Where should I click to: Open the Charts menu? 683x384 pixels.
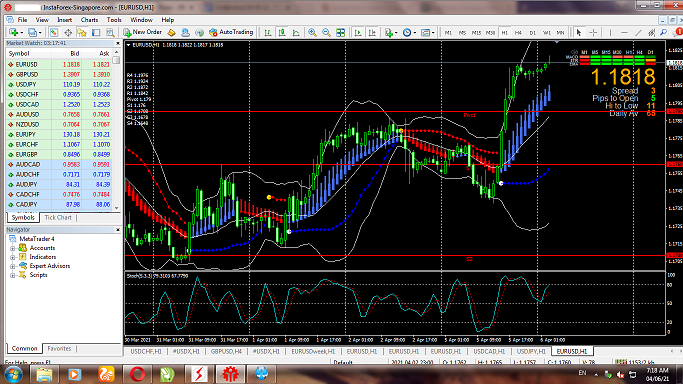(x=89, y=20)
